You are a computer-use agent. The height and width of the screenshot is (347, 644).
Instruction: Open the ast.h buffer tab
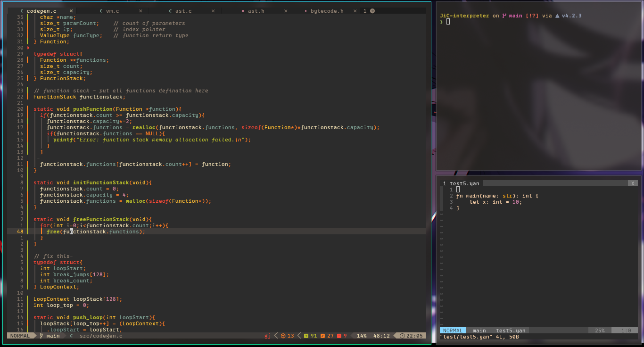click(x=256, y=11)
